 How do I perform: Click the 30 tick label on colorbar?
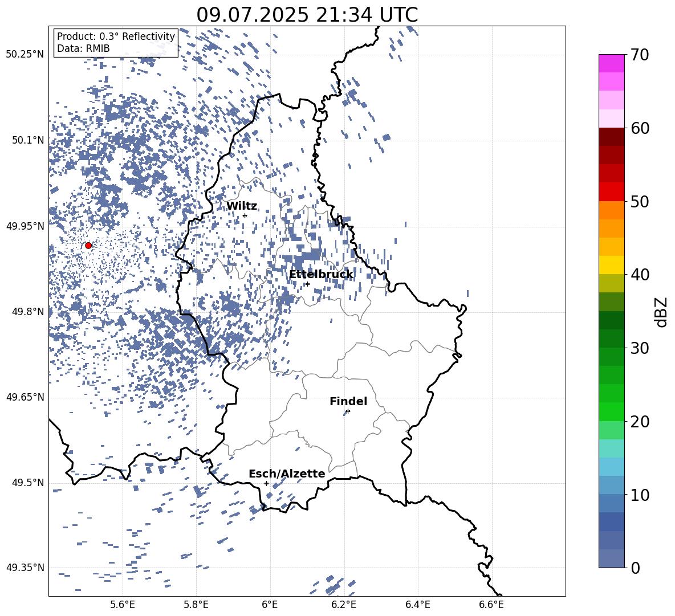pos(640,348)
